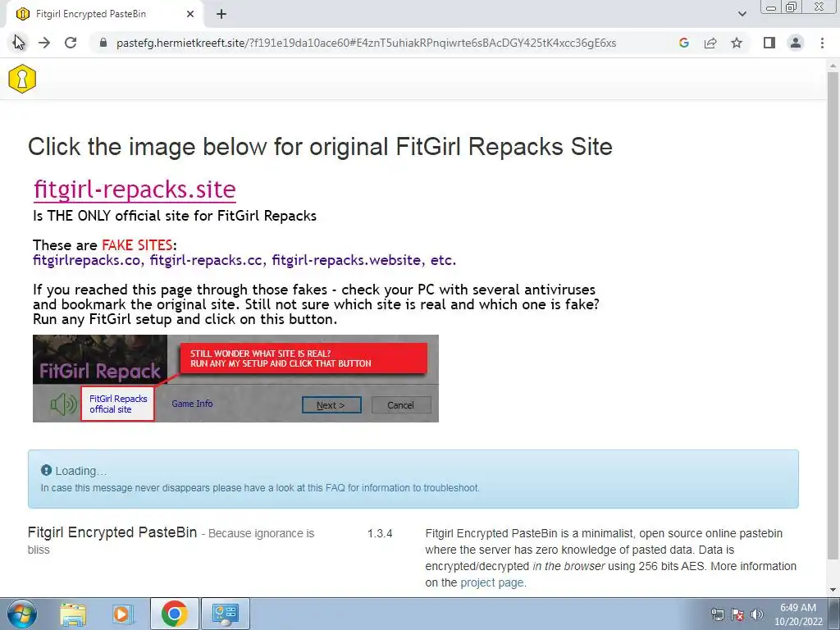
Task: Click the 'FAKE SITES' red text
Action: pyautogui.click(x=137, y=245)
